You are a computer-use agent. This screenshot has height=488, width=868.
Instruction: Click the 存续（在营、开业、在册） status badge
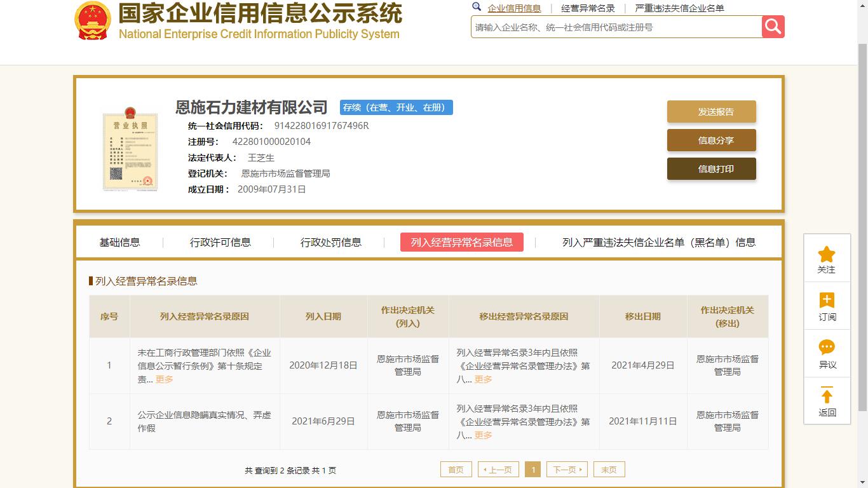(396, 107)
